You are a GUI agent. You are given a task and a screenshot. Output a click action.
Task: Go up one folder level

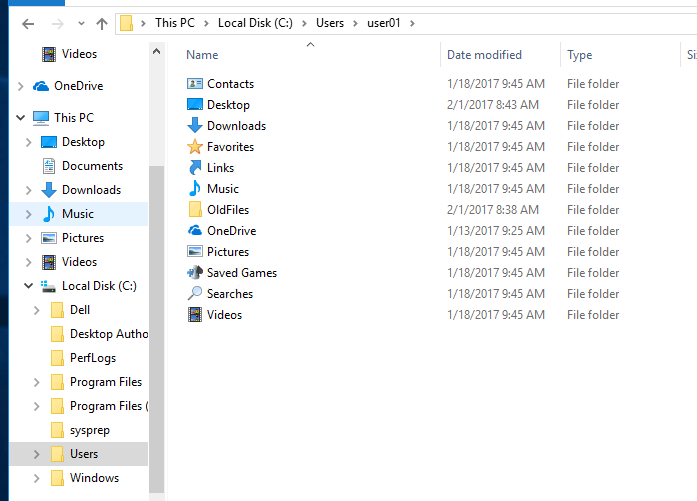pyautogui.click(x=102, y=24)
